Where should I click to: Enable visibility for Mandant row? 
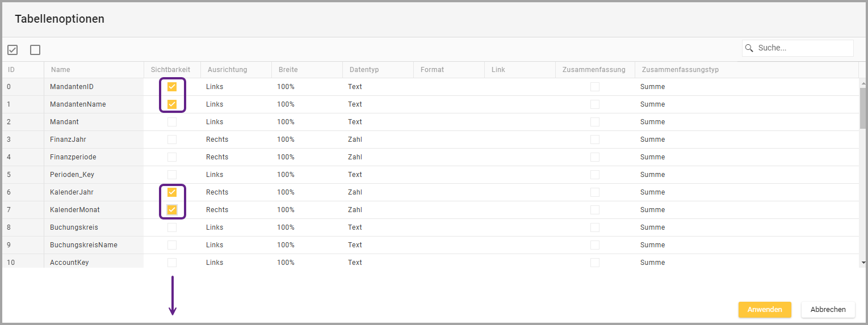pos(172,122)
